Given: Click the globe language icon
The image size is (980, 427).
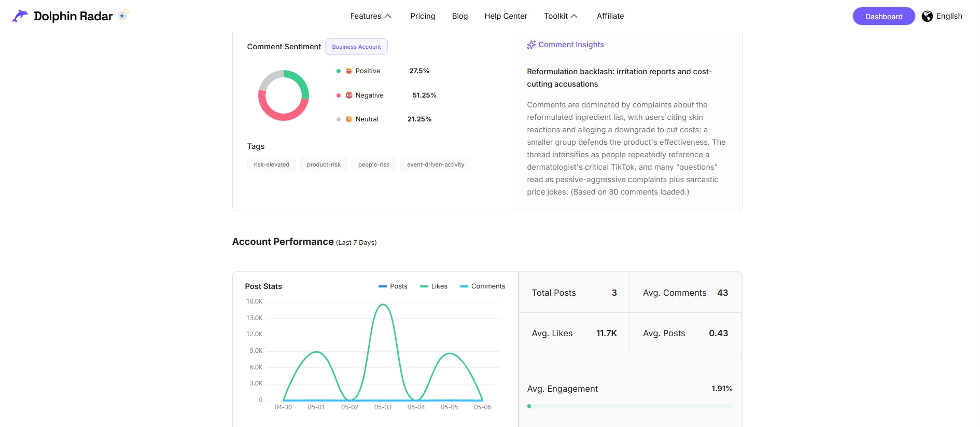Looking at the screenshot, I should click(x=927, y=17).
